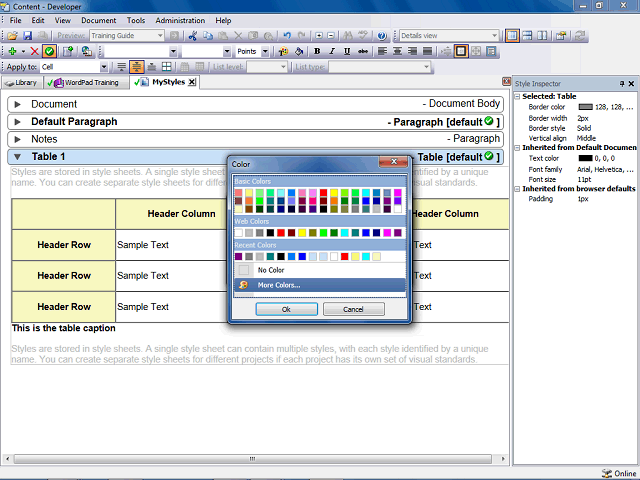Align text left in formatting toolbar
Screen dimensions: 640x480
click(382, 51)
